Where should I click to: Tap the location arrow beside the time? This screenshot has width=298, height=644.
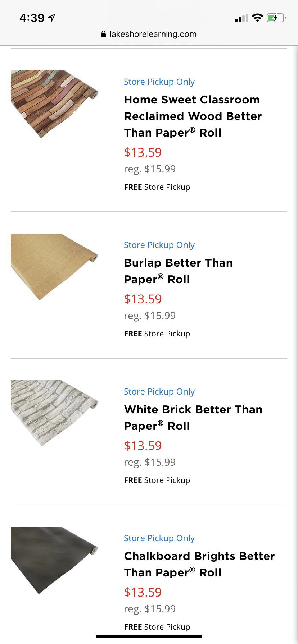[51, 18]
